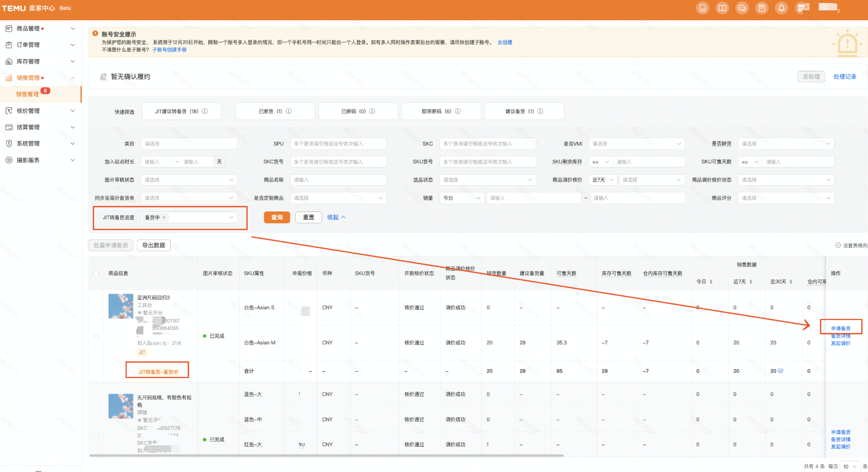868x472 pixels.
Task: Click the mobile device icon in the header
Action: tap(703, 8)
